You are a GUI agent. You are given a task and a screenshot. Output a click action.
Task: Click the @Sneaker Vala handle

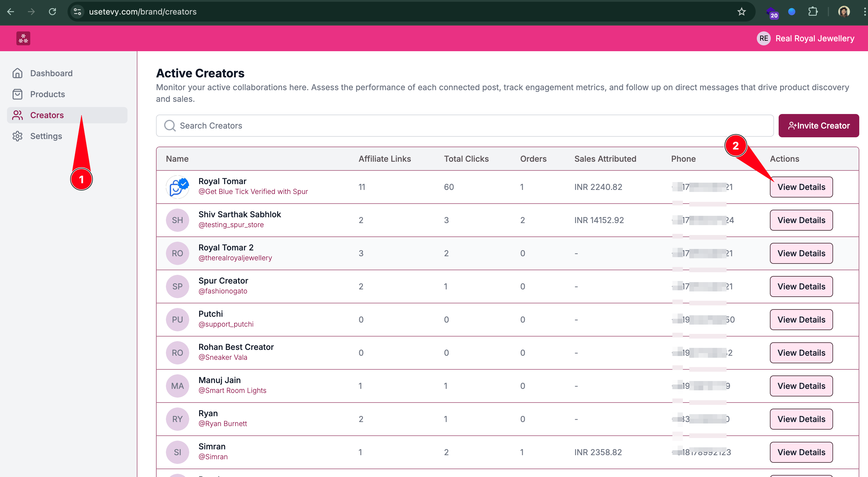point(223,357)
